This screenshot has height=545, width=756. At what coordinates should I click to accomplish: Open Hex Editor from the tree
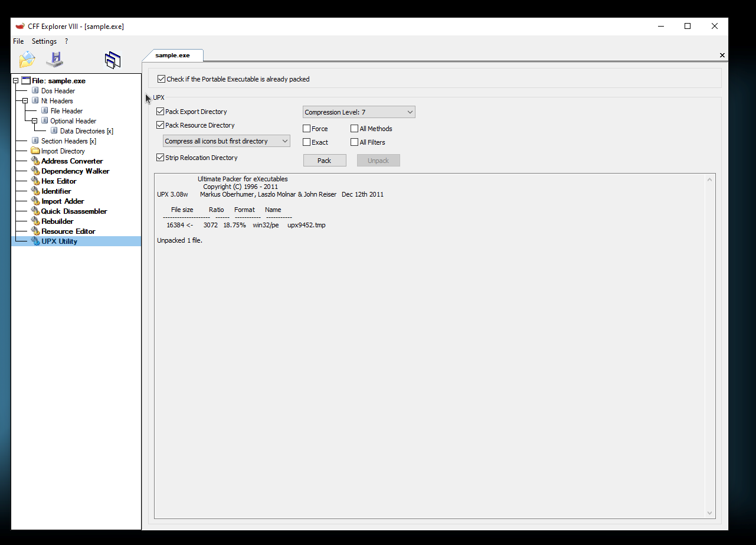point(59,181)
